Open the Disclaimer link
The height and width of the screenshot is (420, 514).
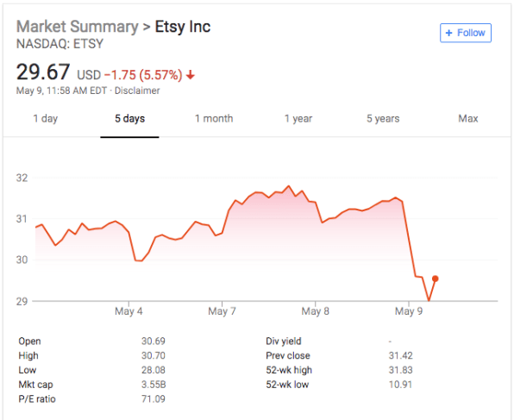137,91
